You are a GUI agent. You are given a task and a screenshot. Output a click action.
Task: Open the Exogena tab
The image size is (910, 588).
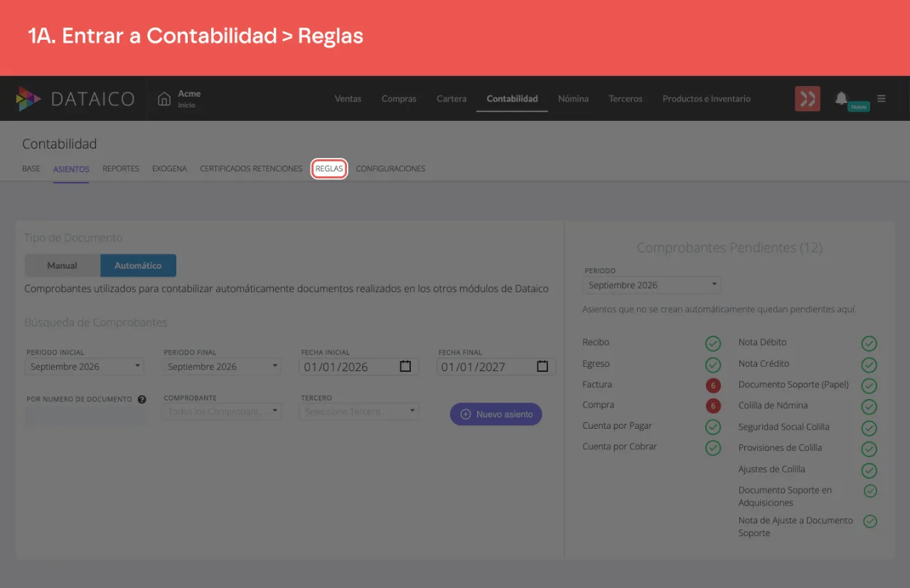[x=169, y=169]
